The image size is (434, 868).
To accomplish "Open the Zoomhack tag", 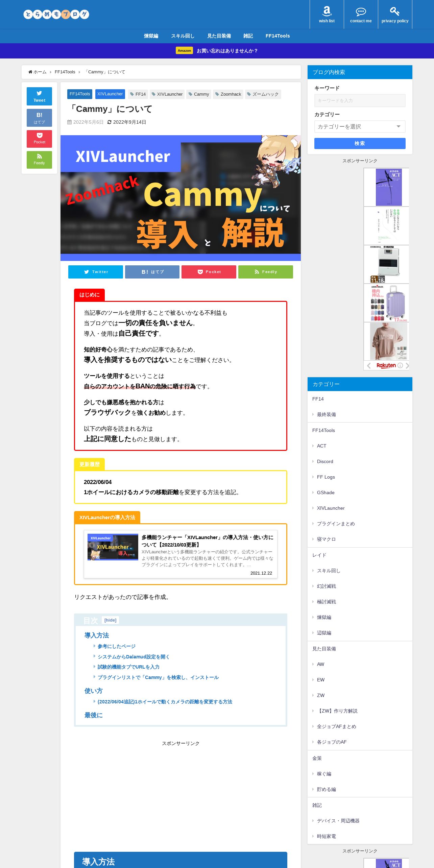I will point(228,94).
